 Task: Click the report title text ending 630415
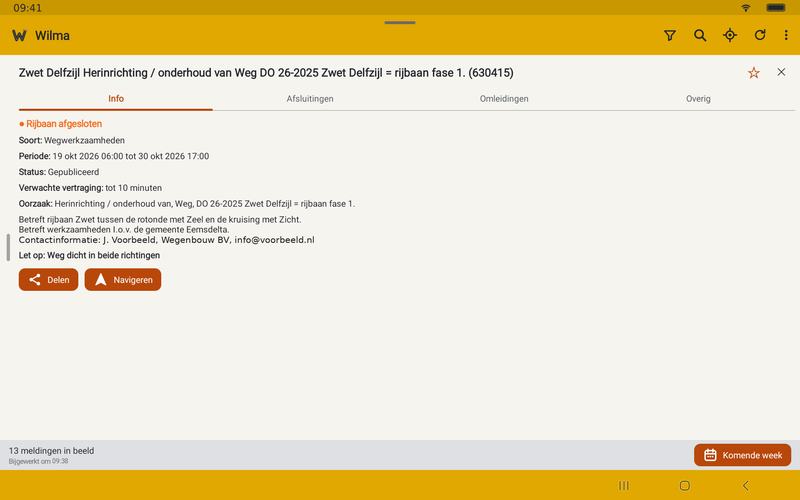(266, 73)
